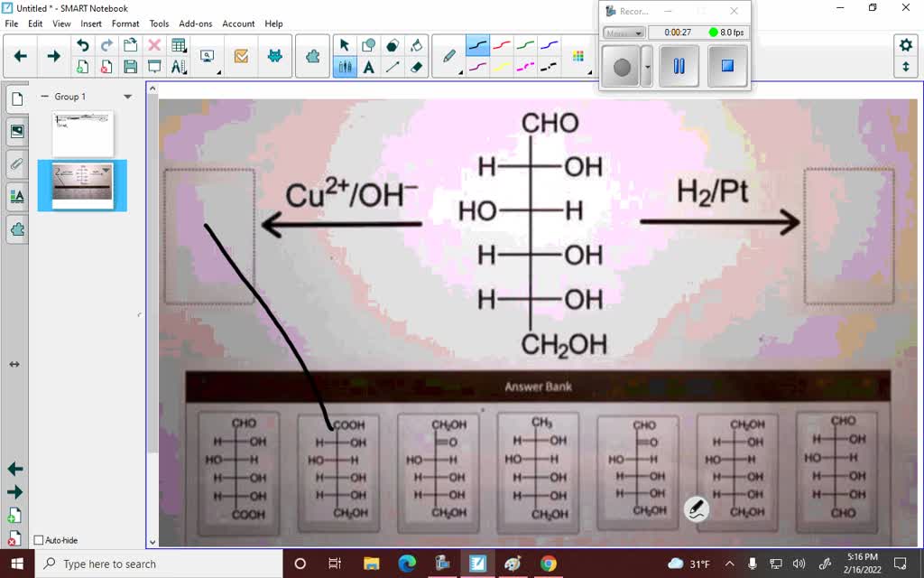This screenshot has width=924, height=578.
Task: Open the Measurement Tools menu
Action: tap(179, 67)
